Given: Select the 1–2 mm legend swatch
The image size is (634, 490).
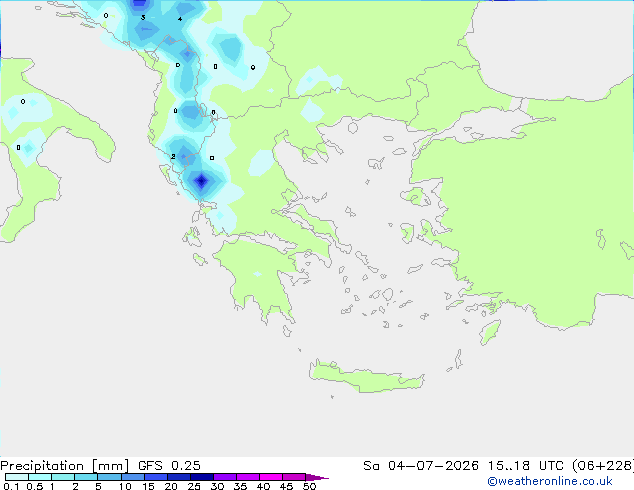Looking at the screenshot, I should [x=63, y=477].
